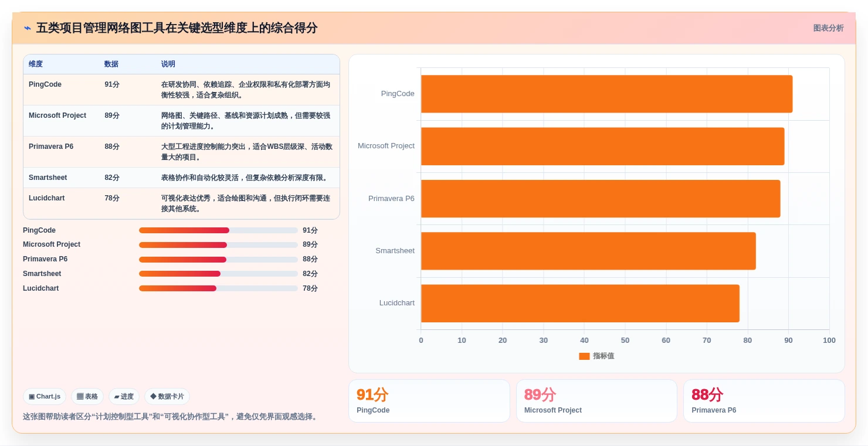
Task: Click the 82分 value beside Smartsheet progress
Action: [310, 274]
